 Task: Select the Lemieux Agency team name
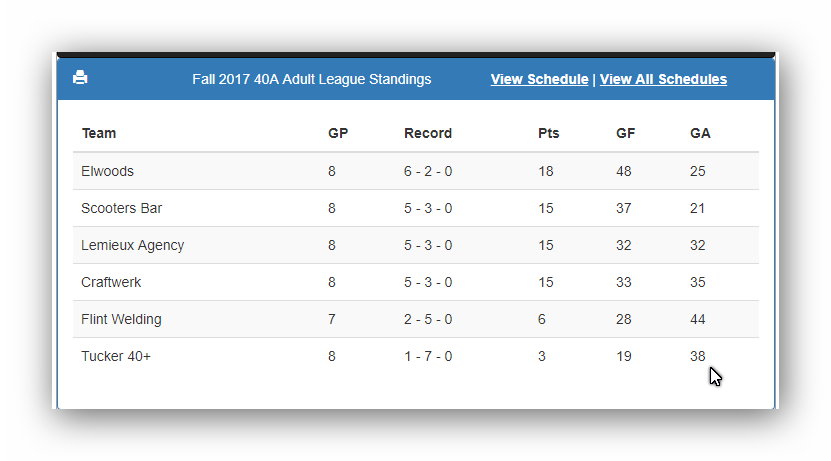click(x=132, y=245)
